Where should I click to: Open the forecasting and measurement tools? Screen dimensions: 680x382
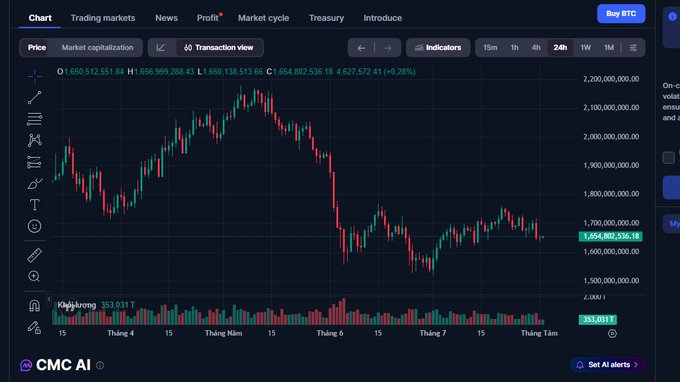(x=34, y=162)
